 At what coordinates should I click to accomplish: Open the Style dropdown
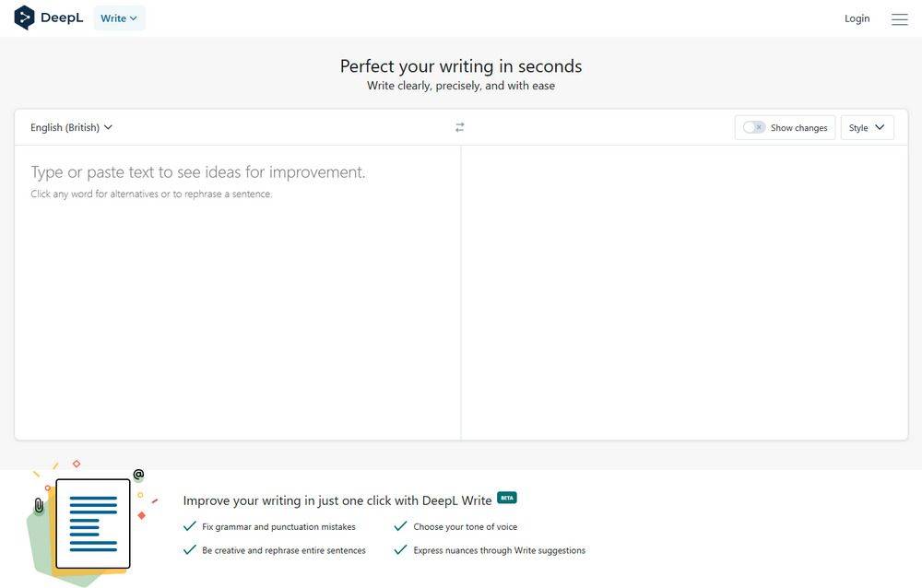coord(867,127)
